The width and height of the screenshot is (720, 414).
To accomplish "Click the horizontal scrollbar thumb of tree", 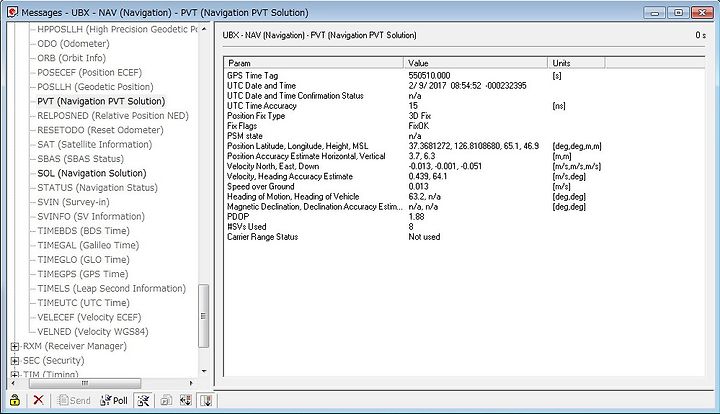I will [85, 383].
